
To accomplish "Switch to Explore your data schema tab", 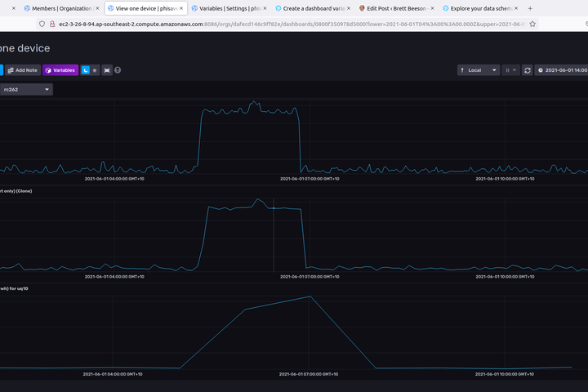I will 482,8.
